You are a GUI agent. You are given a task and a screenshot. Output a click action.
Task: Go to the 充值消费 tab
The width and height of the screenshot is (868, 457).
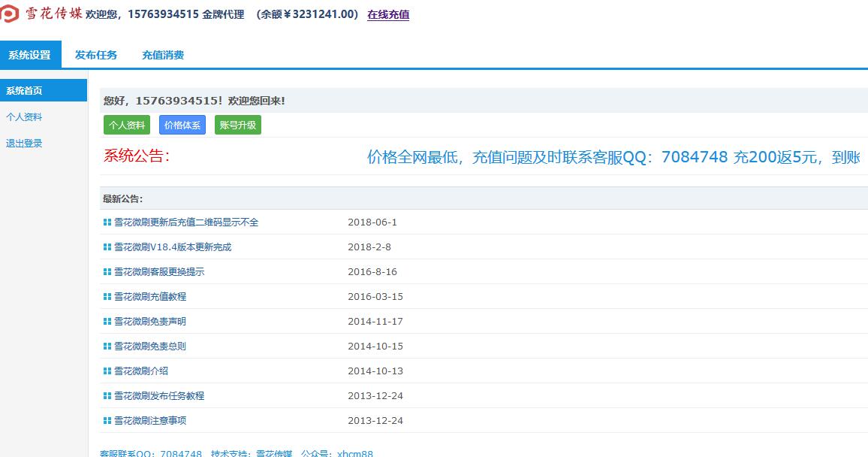click(163, 55)
